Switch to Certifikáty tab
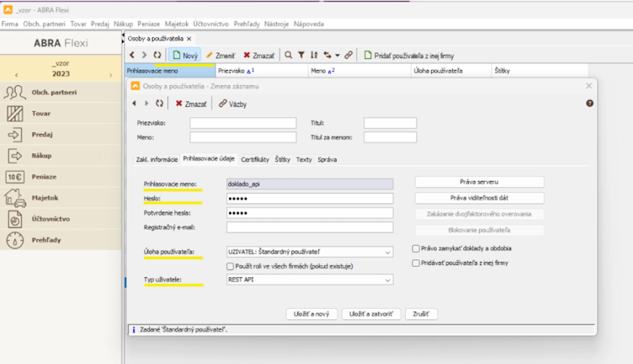The image size is (633, 364). coord(255,159)
